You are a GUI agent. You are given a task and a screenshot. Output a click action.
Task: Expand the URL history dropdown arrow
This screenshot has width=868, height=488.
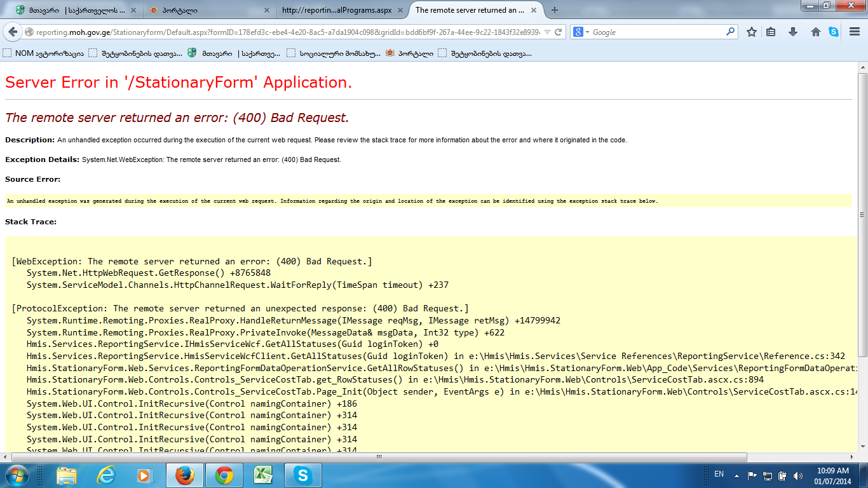[546, 32]
